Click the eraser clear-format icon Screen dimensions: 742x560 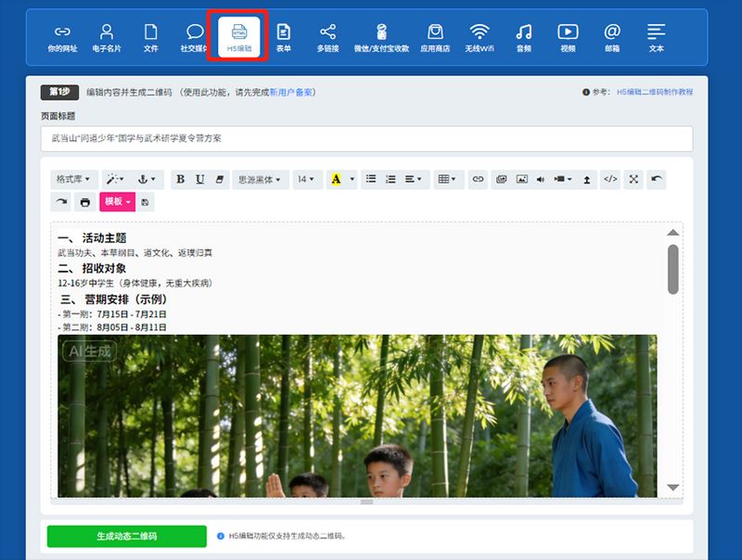[x=219, y=179]
